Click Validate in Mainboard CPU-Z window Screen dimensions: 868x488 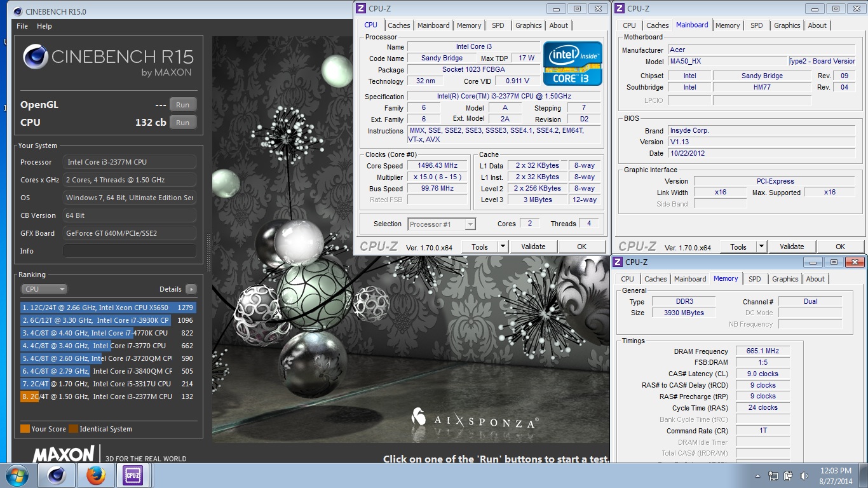792,247
